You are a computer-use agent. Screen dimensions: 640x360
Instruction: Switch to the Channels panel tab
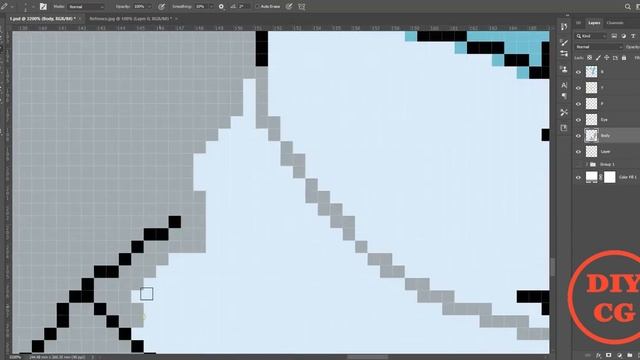tap(615, 23)
